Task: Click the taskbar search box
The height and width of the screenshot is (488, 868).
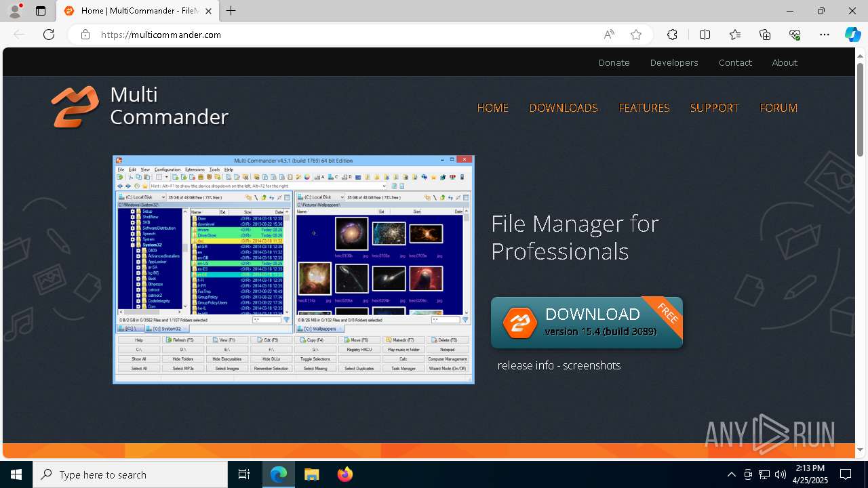Action: click(x=130, y=474)
